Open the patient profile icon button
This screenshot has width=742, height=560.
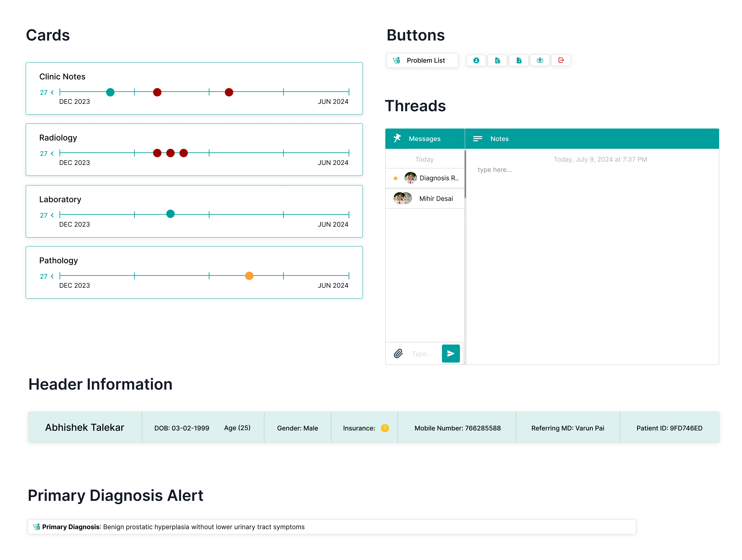(x=476, y=60)
